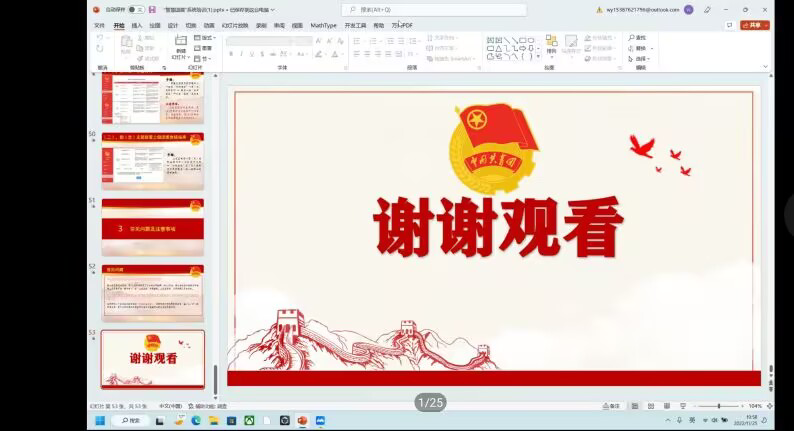Select slide 52 thumbnail

tap(153, 293)
